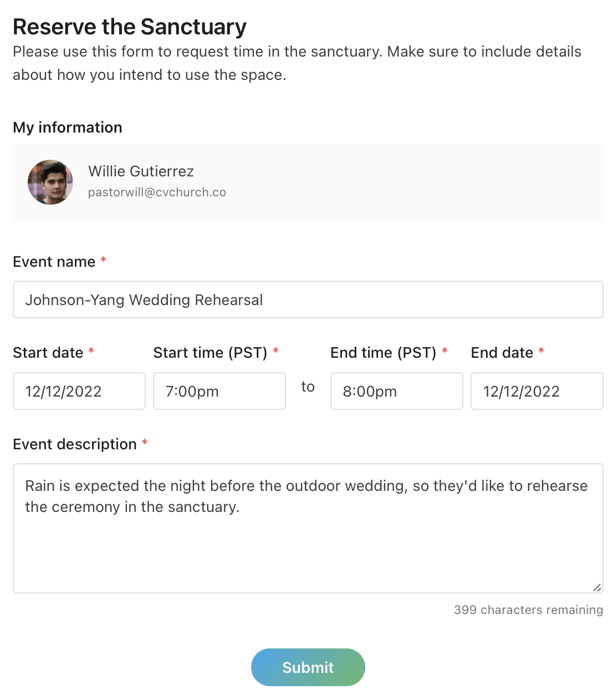Click the End date label
The height and width of the screenshot is (700, 613).
pyautogui.click(x=502, y=353)
